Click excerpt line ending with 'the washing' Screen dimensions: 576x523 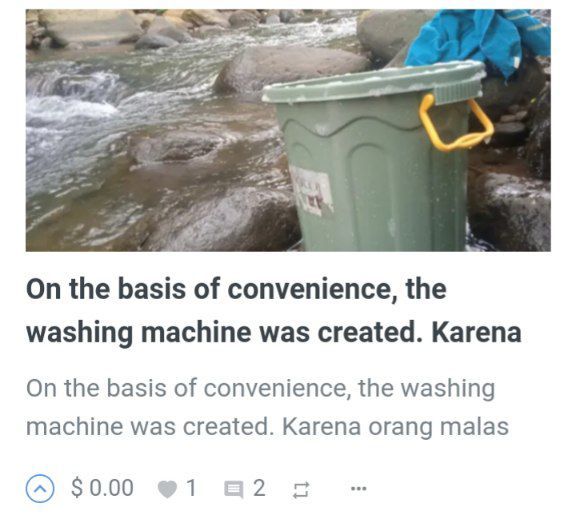260,389
